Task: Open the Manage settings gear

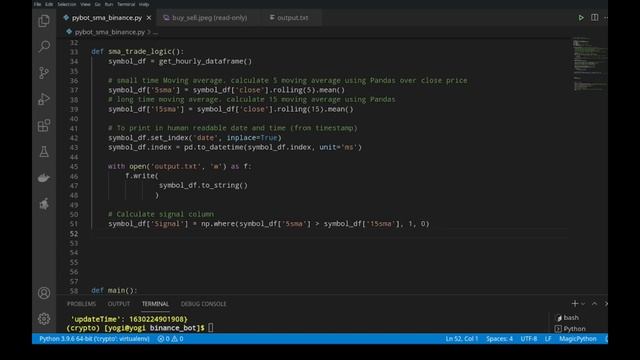Action: [x=44, y=319]
